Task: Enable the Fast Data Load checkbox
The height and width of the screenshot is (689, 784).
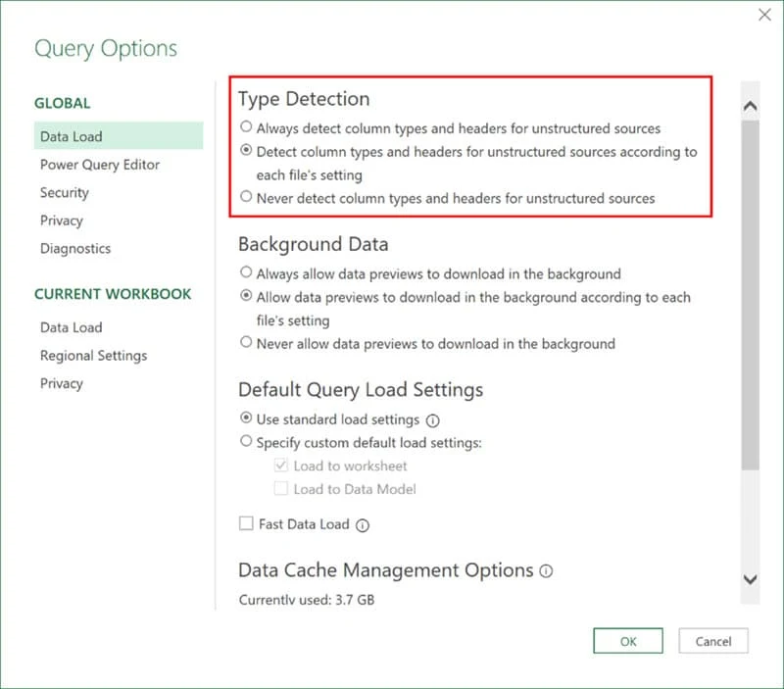Action: pos(246,523)
